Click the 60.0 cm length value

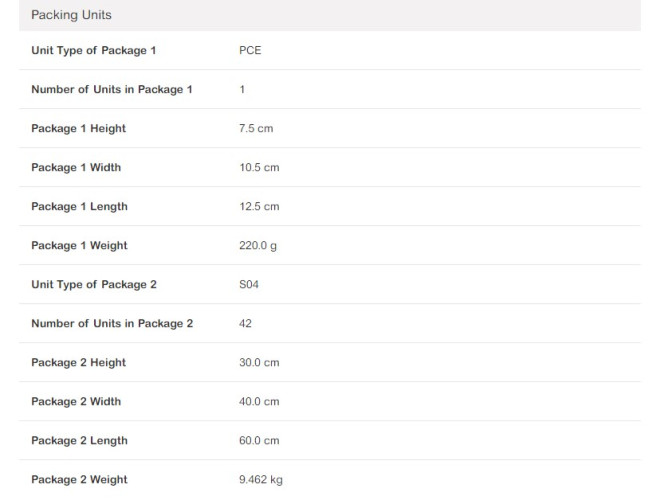click(259, 440)
